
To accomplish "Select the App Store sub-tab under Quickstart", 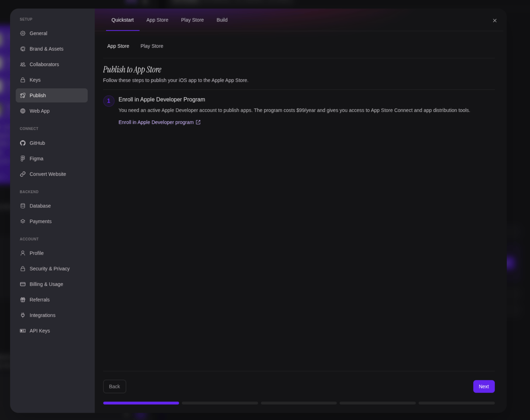I will click(x=118, y=46).
